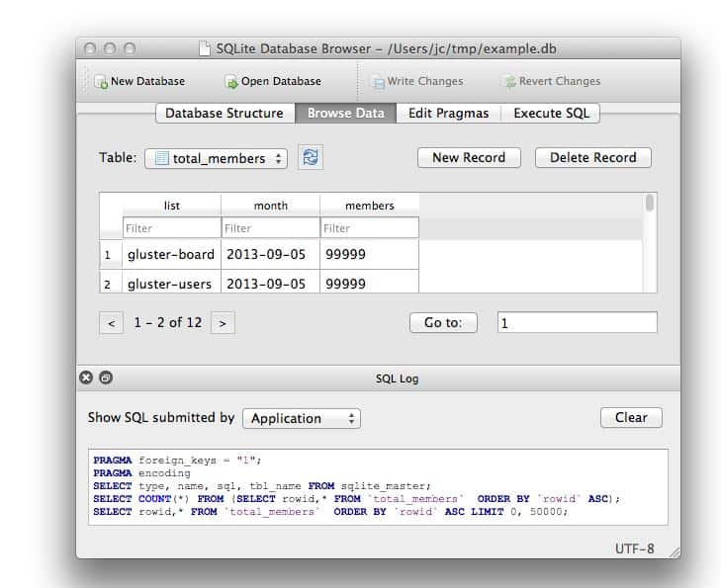Click the Write Changes toolbar icon

(x=377, y=82)
